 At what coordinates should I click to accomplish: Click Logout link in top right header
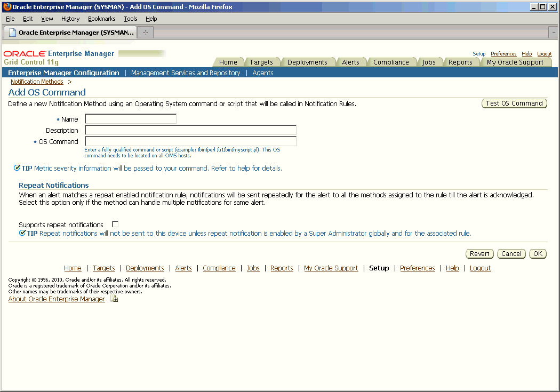click(545, 53)
